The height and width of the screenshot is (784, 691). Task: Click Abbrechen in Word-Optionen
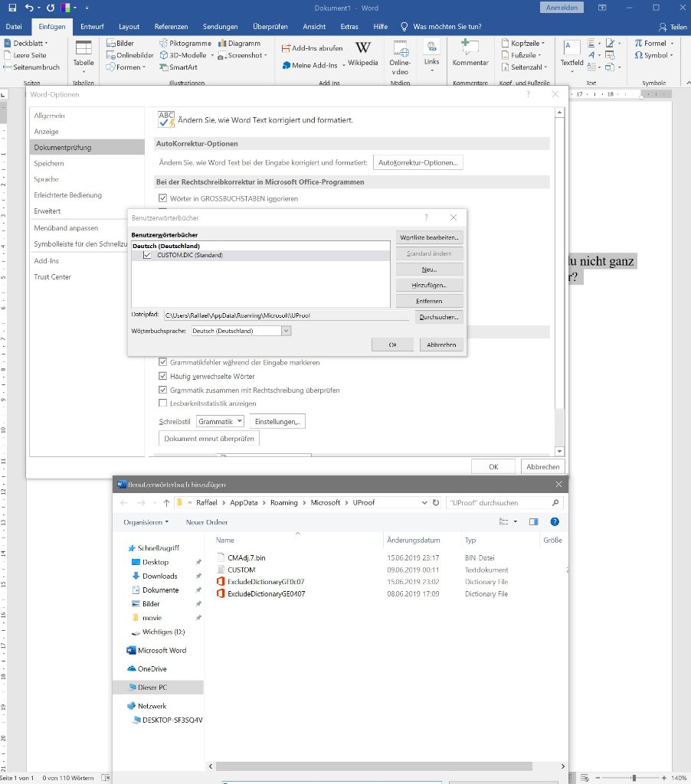tap(543, 466)
